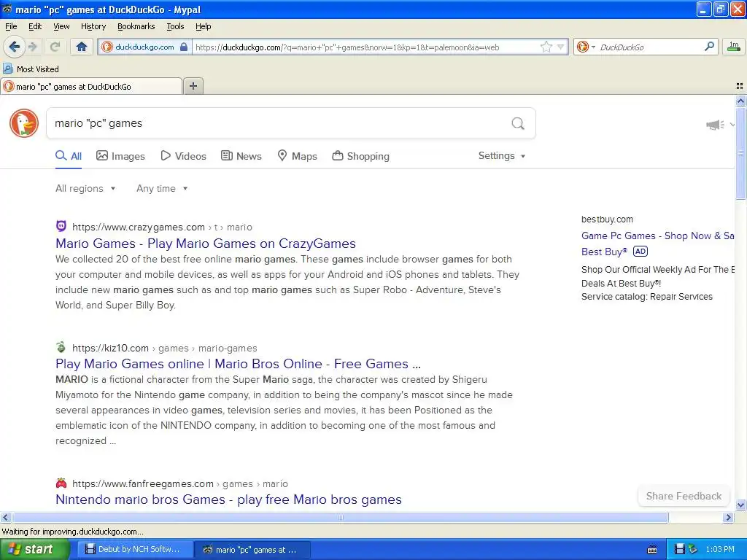
Task: Click the AD badge beside Best Buy
Action: click(640, 252)
